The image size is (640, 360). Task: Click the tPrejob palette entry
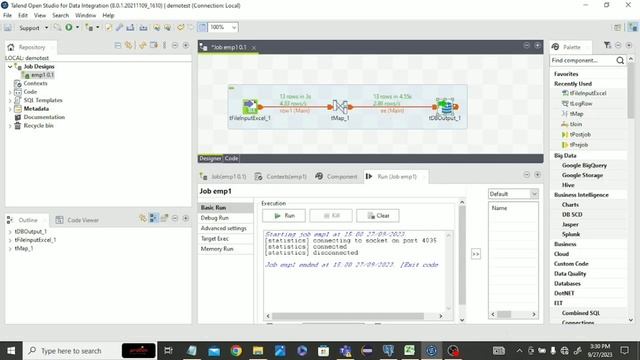[575, 144]
